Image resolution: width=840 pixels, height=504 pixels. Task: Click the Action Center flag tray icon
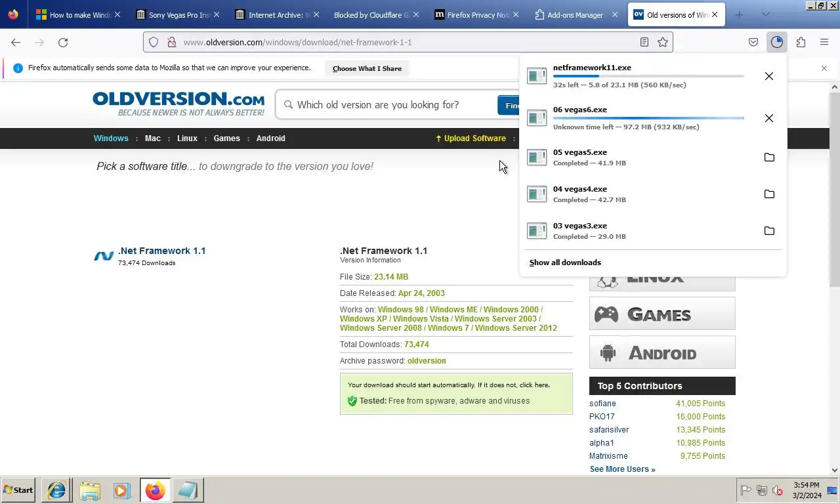[x=746, y=490]
